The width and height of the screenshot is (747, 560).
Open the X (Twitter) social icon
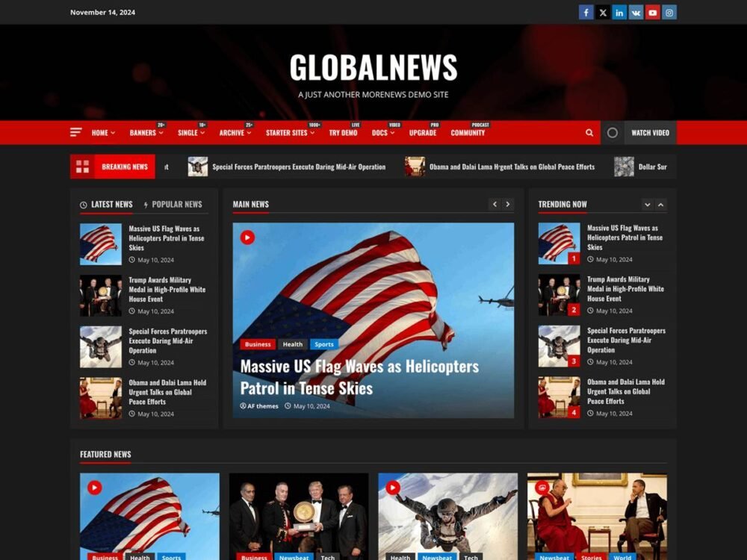coord(603,13)
